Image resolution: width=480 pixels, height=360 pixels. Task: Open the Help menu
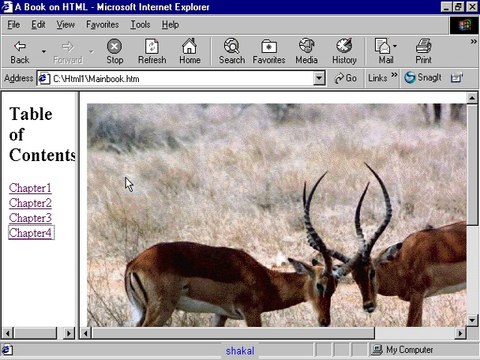pyautogui.click(x=170, y=25)
